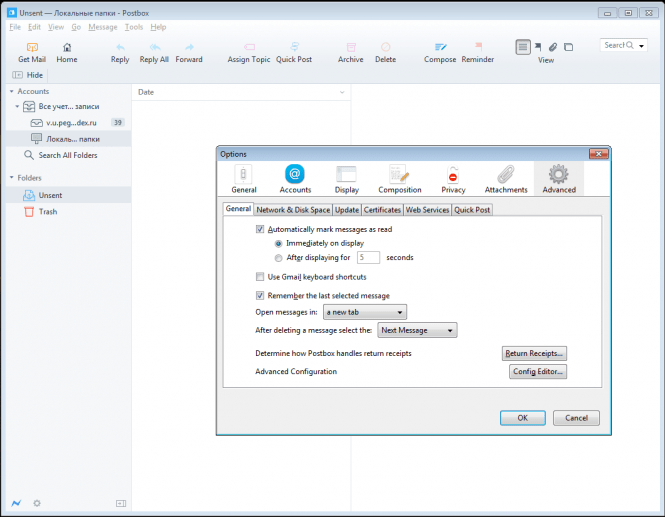Open the File menu
The width and height of the screenshot is (665, 517).
click(x=15, y=27)
